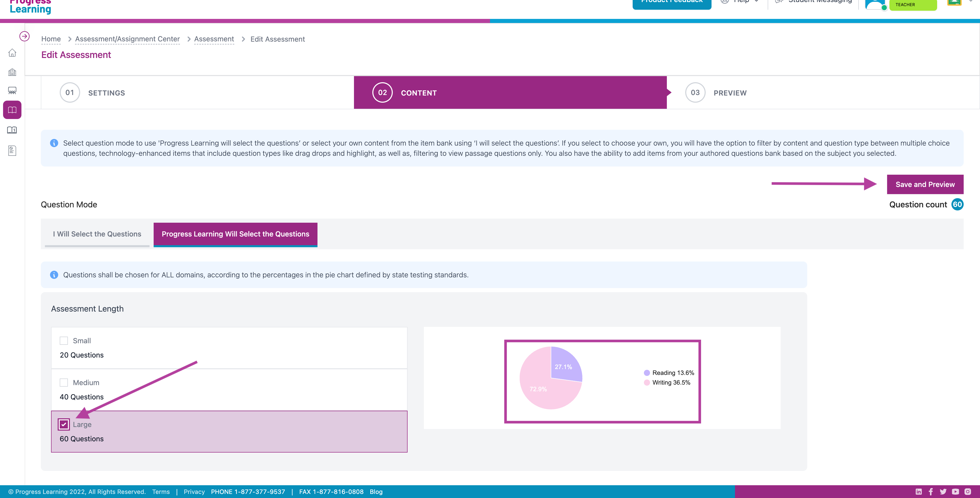Image resolution: width=980 pixels, height=498 pixels.
Task: Click the 'Assessment Length' heading
Action: 88,309
